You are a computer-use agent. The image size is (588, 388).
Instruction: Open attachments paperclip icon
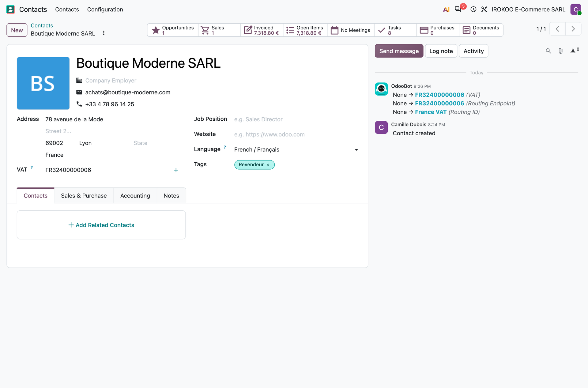(560, 51)
